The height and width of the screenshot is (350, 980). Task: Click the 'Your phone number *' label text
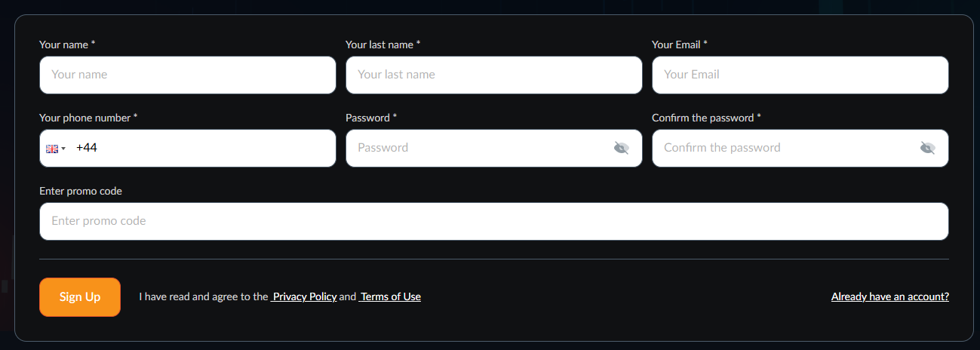click(x=88, y=118)
